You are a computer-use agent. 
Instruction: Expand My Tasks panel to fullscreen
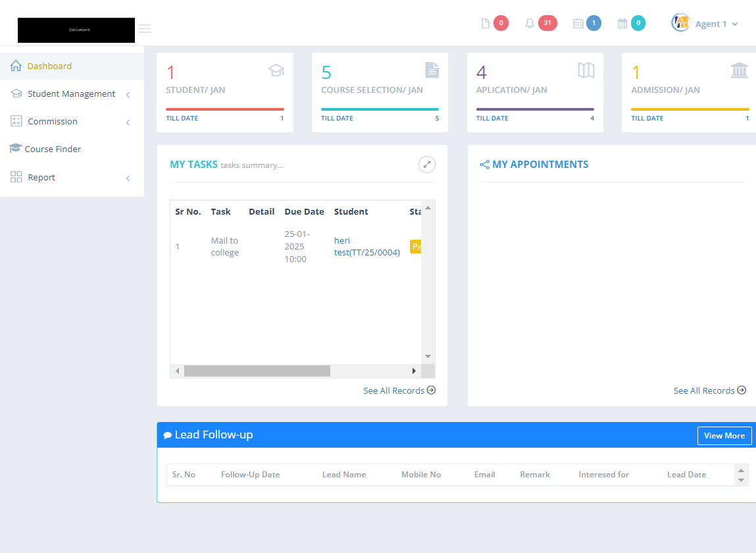click(427, 165)
